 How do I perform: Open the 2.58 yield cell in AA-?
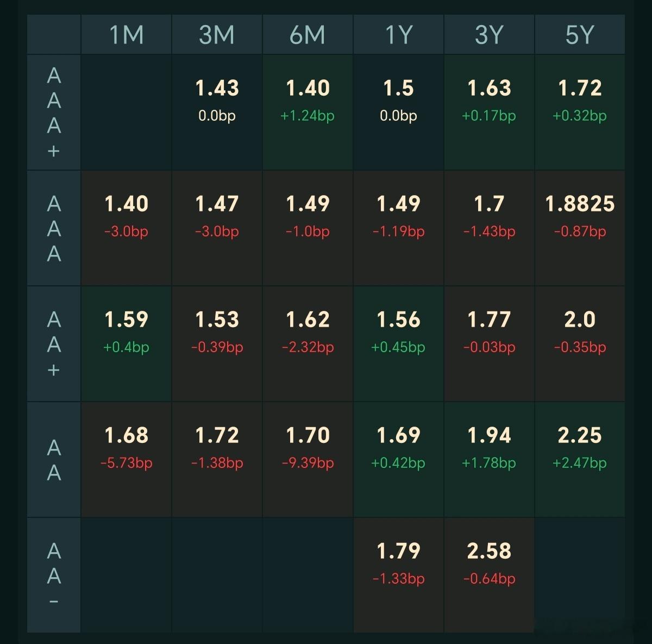click(489, 576)
